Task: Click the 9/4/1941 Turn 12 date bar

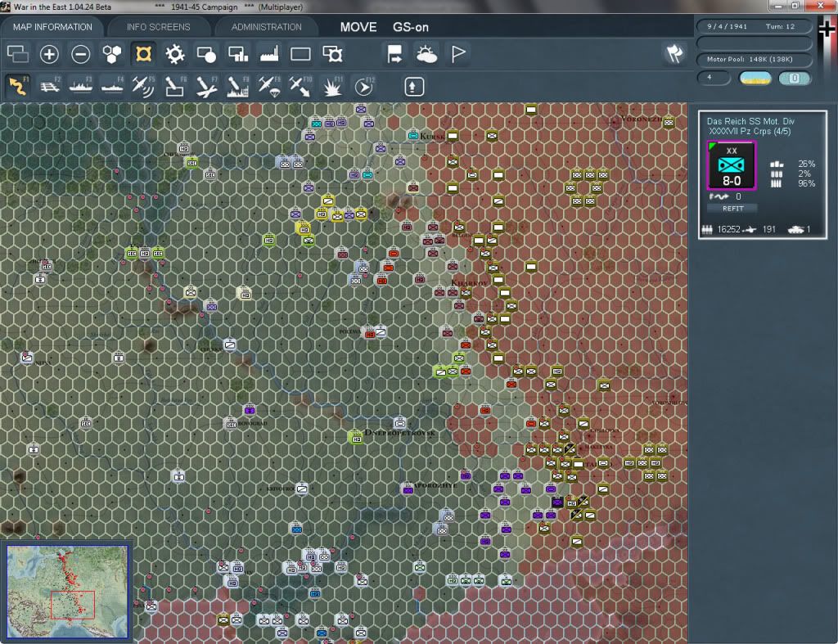Action: 753,26
